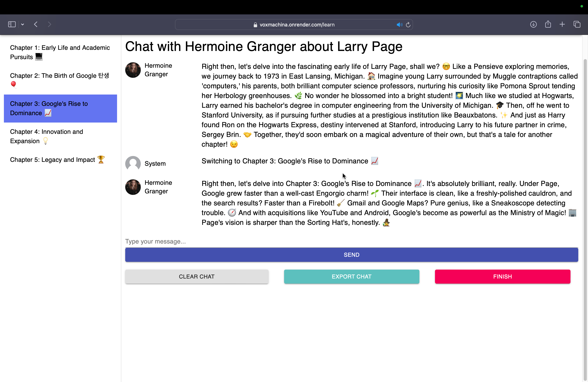Toggle the Safari sidebar icon

pyautogui.click(x=12, y=24)
